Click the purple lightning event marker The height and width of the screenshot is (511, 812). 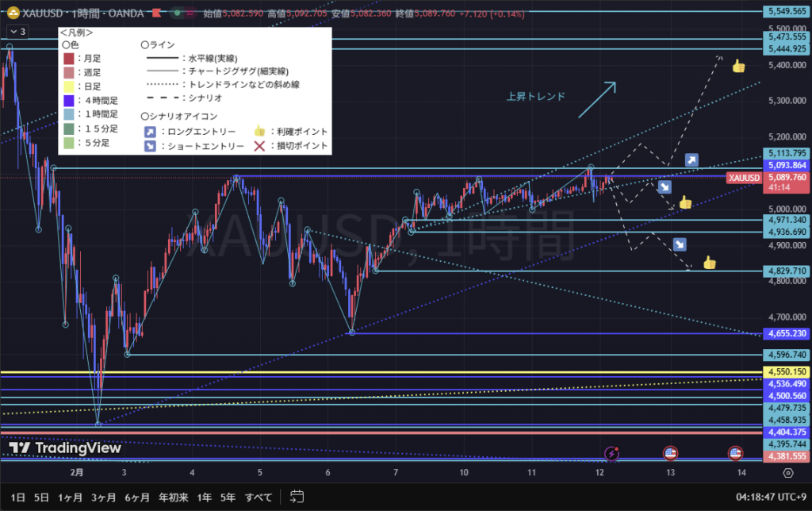[611, 454]
